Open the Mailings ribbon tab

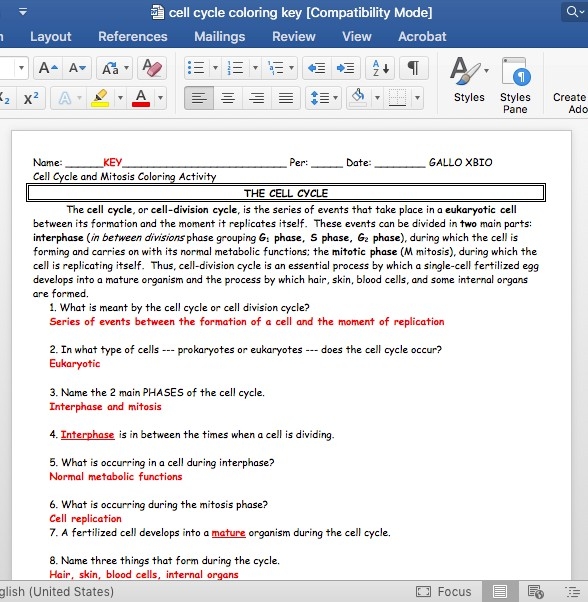click(x=220, y=36)
